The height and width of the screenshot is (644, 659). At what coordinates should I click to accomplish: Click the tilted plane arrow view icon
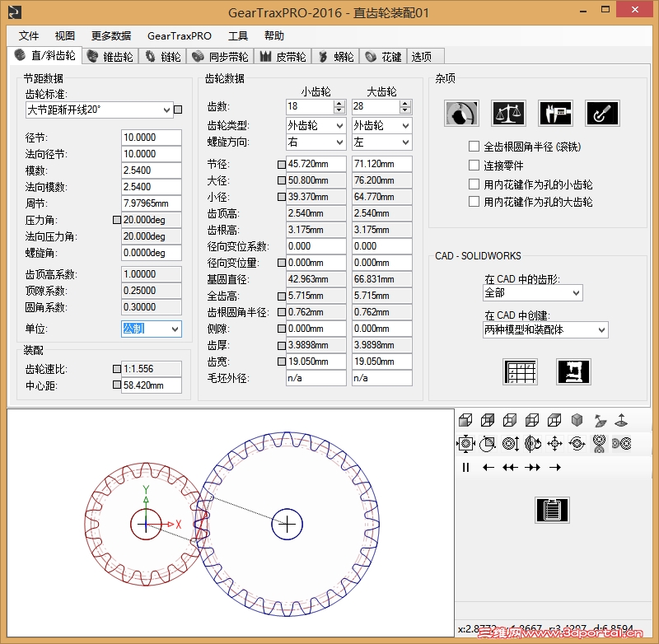(600, 420)
